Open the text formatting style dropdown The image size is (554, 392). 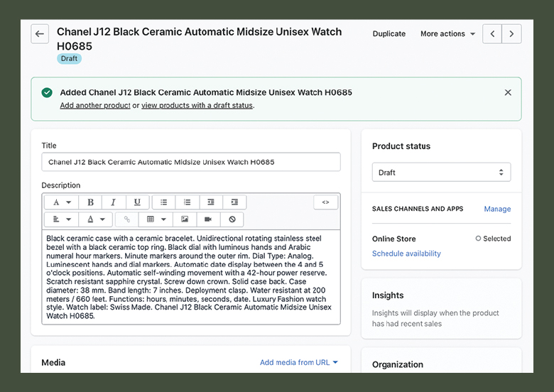point(62,202)
